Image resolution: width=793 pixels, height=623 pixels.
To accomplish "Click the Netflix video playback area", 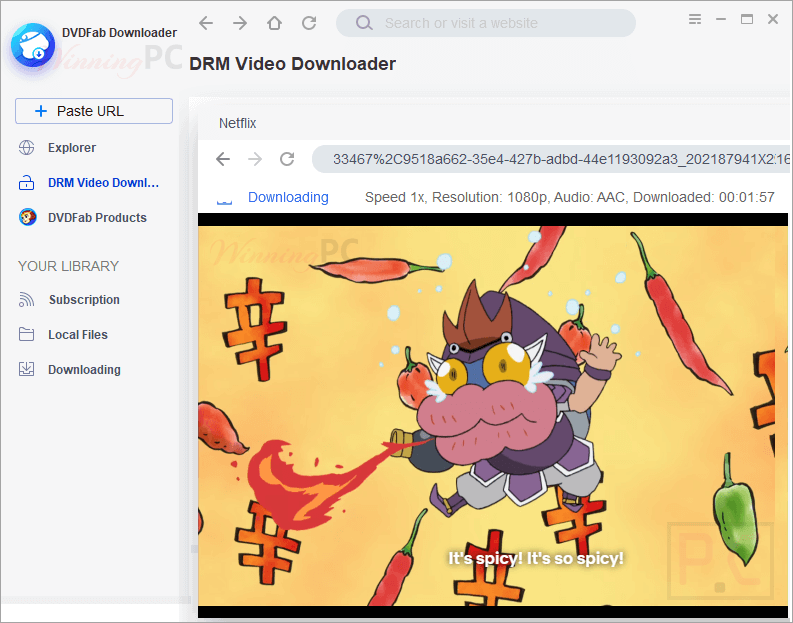I will click(x=493, y=415).
